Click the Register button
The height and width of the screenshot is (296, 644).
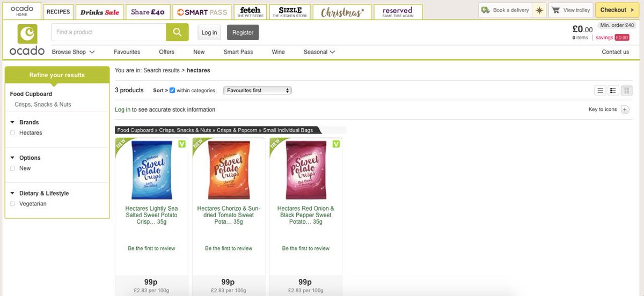pyautogui.click(x=243, y=33)
